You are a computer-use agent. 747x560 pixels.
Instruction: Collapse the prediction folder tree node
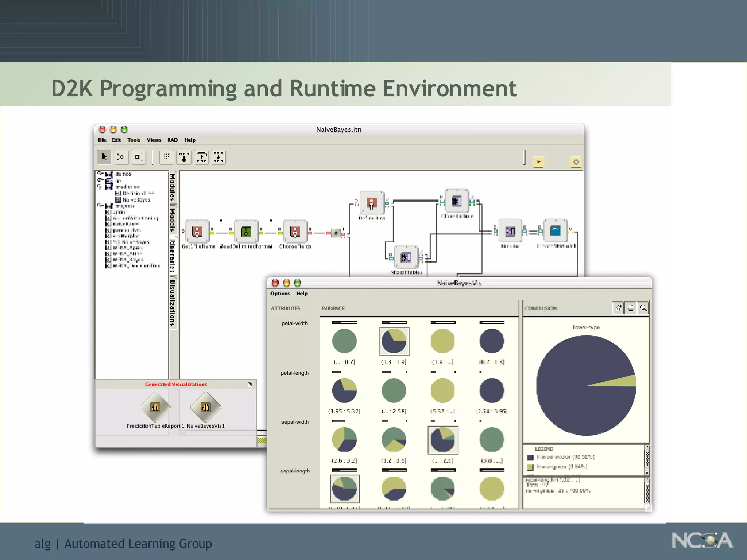(x=100, y=187)
